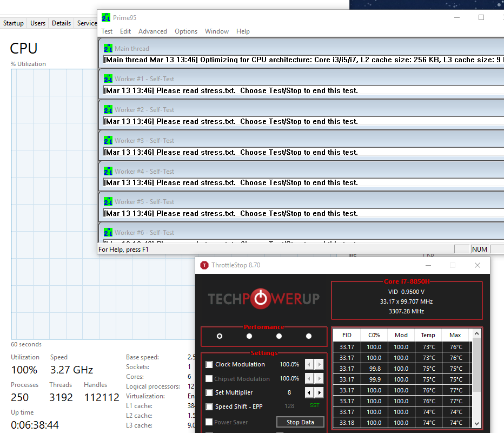Screen dimensions: 504x433
Task: Switch to Details tab in Task Manager
Action: (62, 23)
